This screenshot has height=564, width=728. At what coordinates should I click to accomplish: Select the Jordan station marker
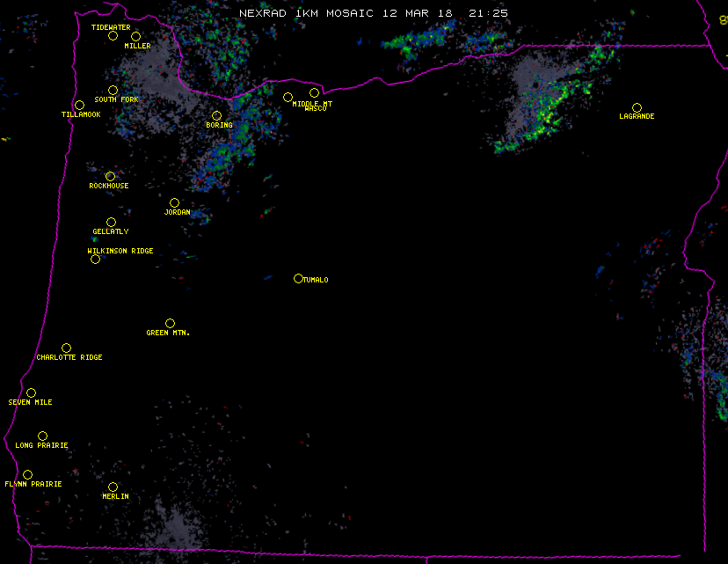point(174,202)
